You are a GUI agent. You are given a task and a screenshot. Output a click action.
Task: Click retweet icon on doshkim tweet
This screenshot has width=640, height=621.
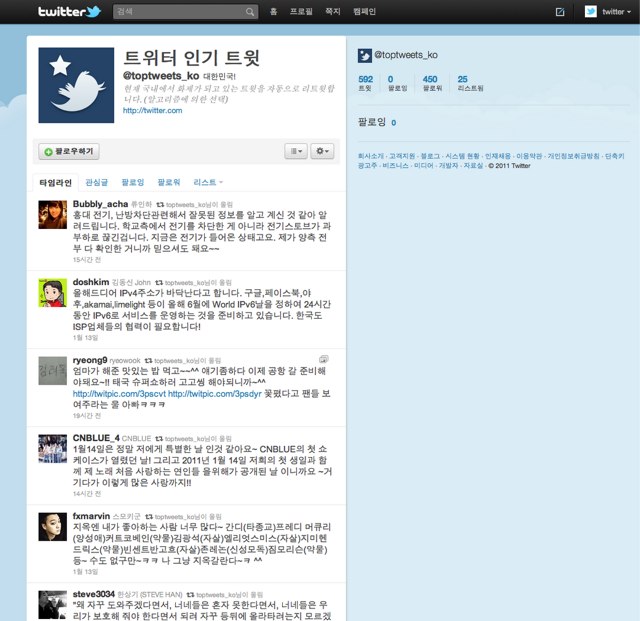[159, 283]
